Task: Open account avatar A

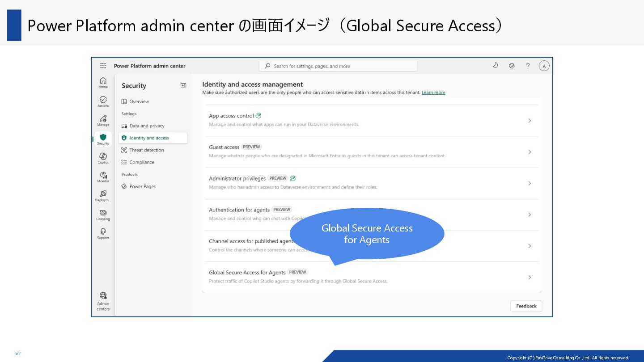Action: tap(544, 66)
